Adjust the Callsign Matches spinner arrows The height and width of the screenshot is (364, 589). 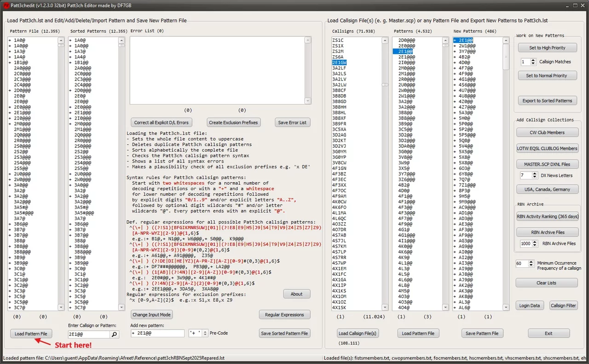[533, 62]
